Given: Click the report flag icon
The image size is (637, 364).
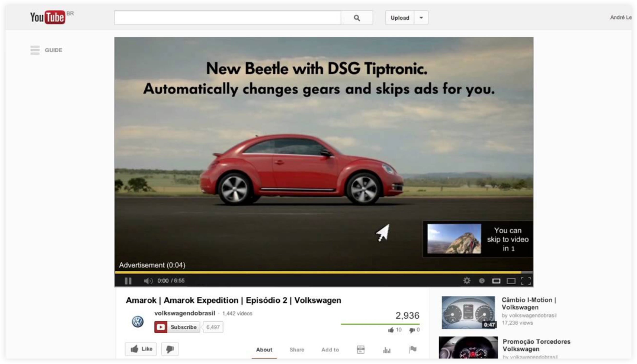Looking at the screenshot, I should tap(413, 349).
